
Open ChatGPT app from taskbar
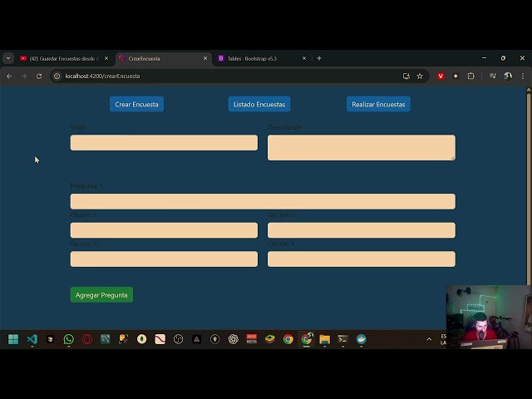point(233,339)
